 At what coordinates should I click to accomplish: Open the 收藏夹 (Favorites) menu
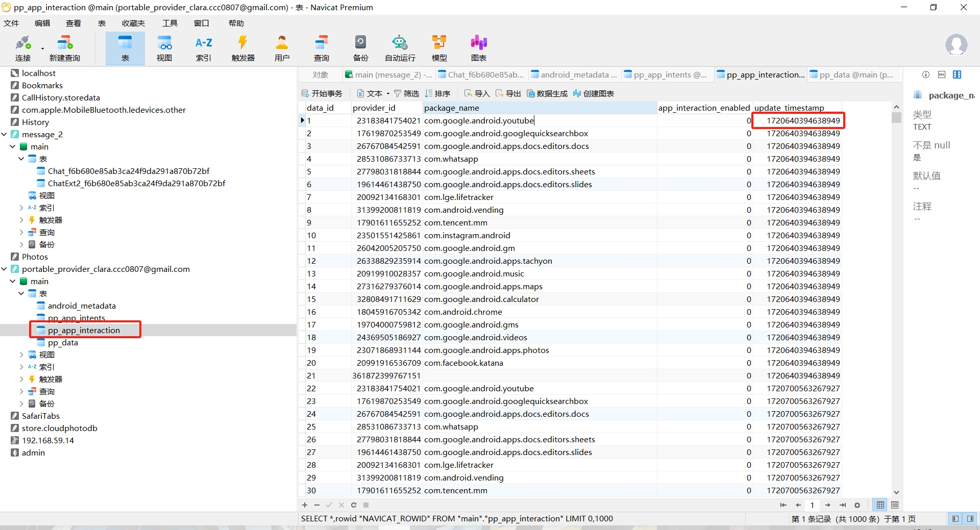tap(133, 23)
